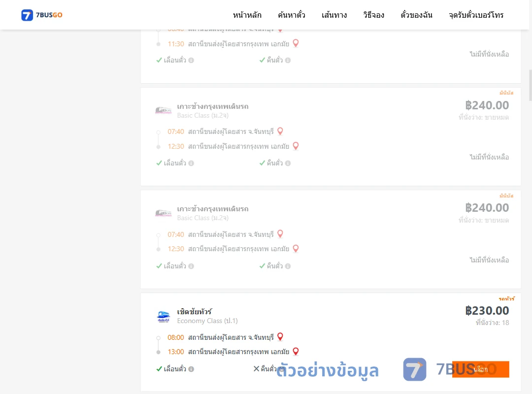Click the first เกาะช้างกรุงเทพเดินรถ operator logo
Image resolution: width=532 pixels, height=394 pixels.
click(163, 110)
